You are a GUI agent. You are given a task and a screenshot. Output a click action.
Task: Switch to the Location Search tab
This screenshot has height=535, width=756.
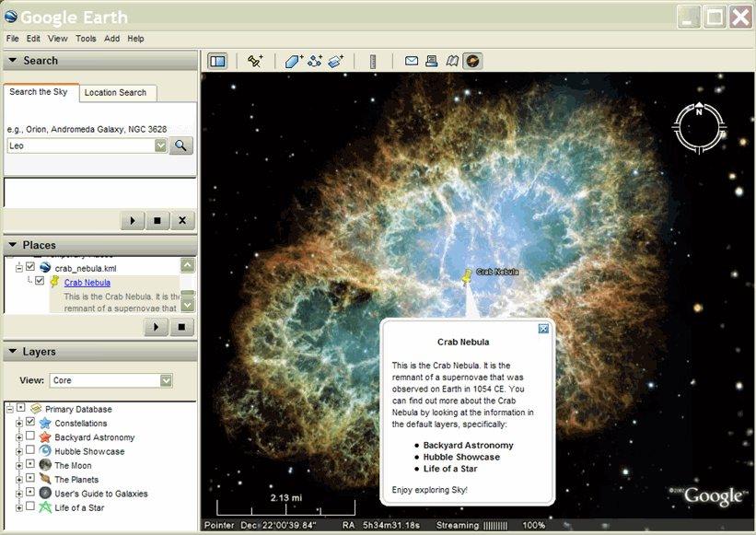pyautogui.click(x=117, y=93)
